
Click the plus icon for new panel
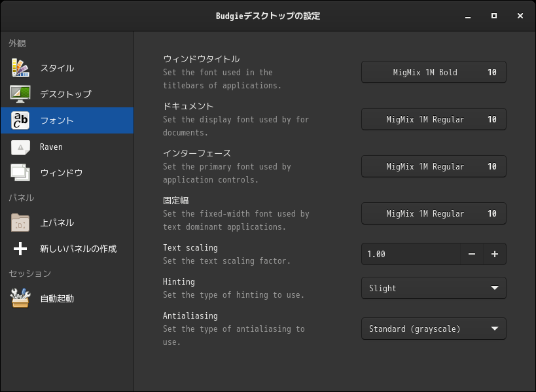(x=20, y=249)
